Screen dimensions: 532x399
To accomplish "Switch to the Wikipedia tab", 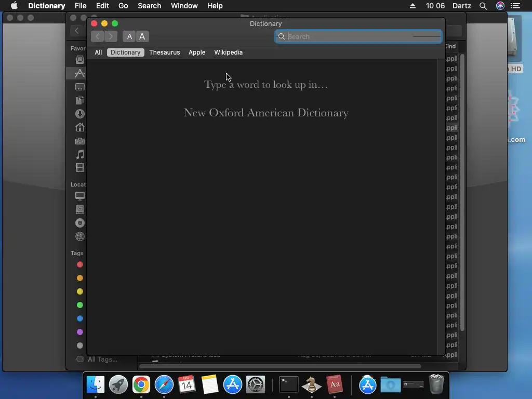I will pos(229,52).
